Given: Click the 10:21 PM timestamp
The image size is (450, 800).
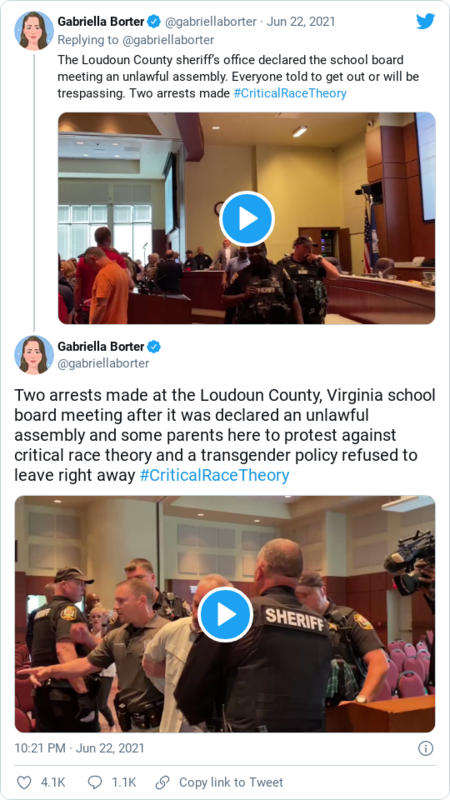Looking at the screenshot, I should [40, 748].
